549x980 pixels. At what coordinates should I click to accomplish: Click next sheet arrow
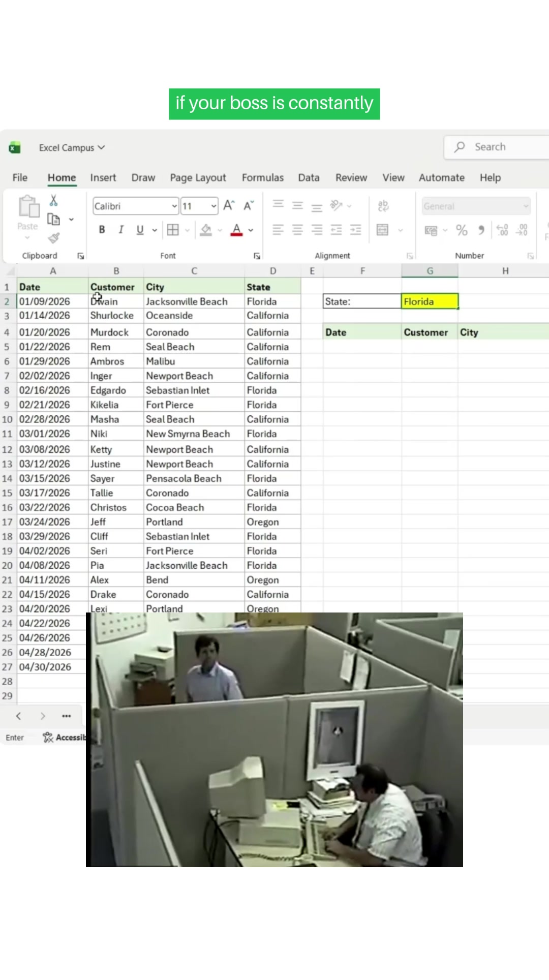tap(43, 716)
